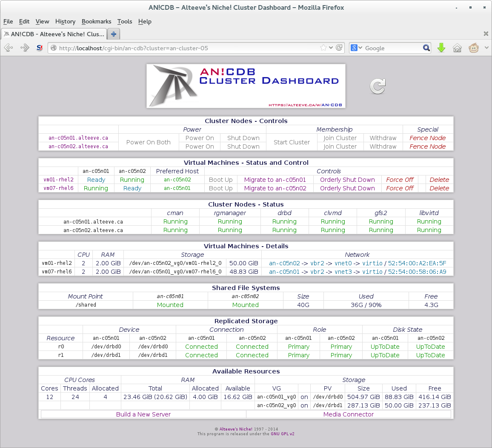Open the View menu
Viewport: 492px width, 448px height.
[x=43, y=21]
